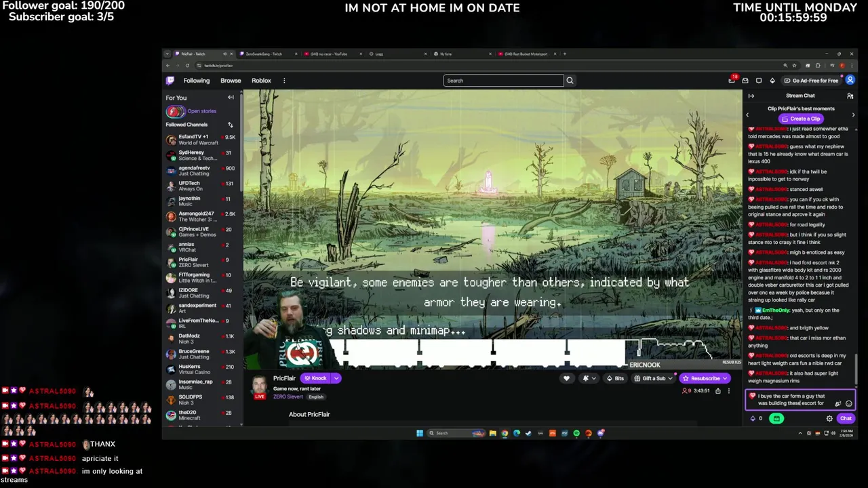
Task: Open HusKerrs channel in sidebar
Action: 201,369
